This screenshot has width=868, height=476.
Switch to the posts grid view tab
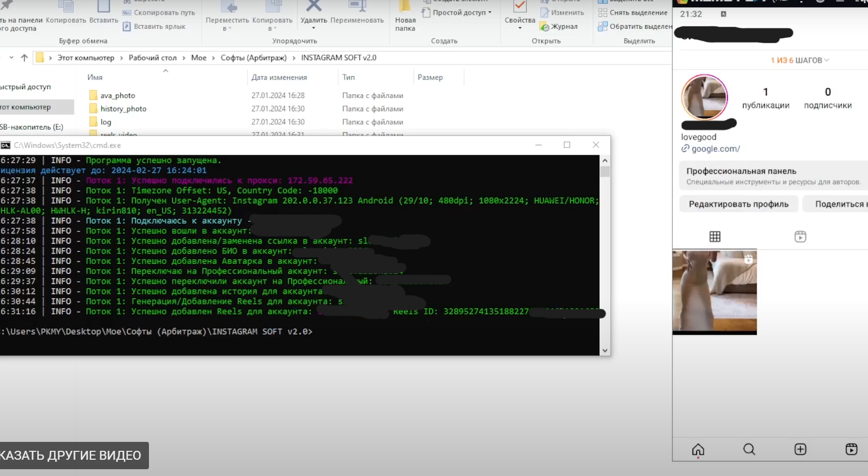point(715,237)
